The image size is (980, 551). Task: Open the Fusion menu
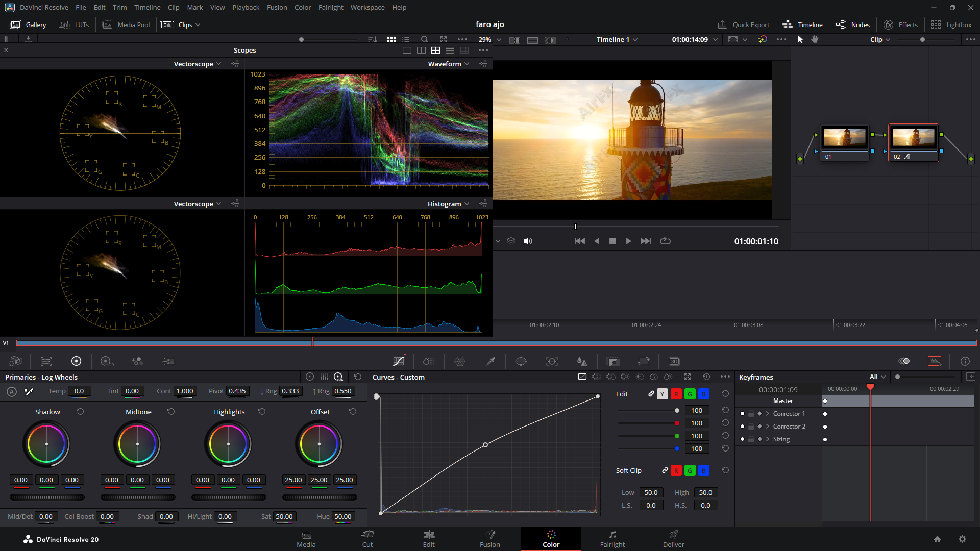pyautogui.click(x=277, y=7)
